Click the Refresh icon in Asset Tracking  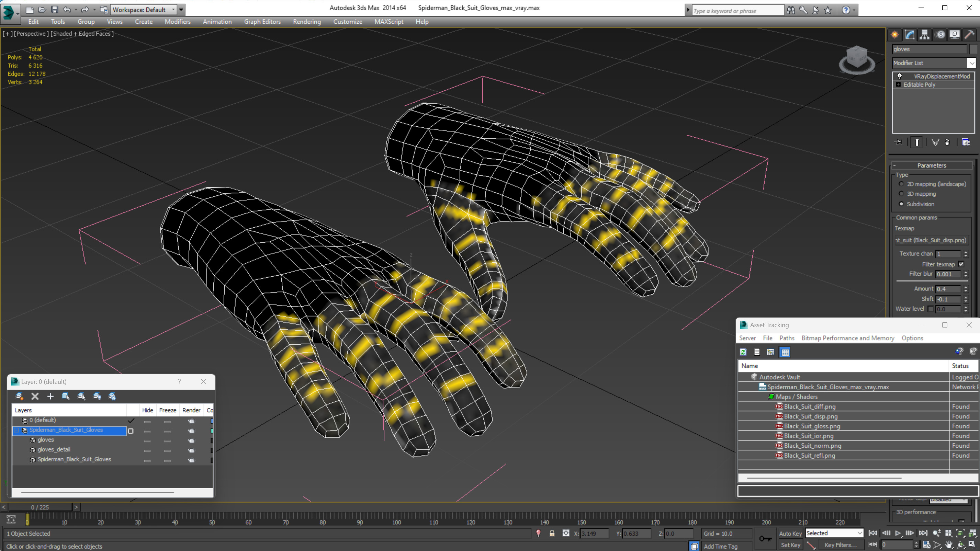tap(743, 352)
